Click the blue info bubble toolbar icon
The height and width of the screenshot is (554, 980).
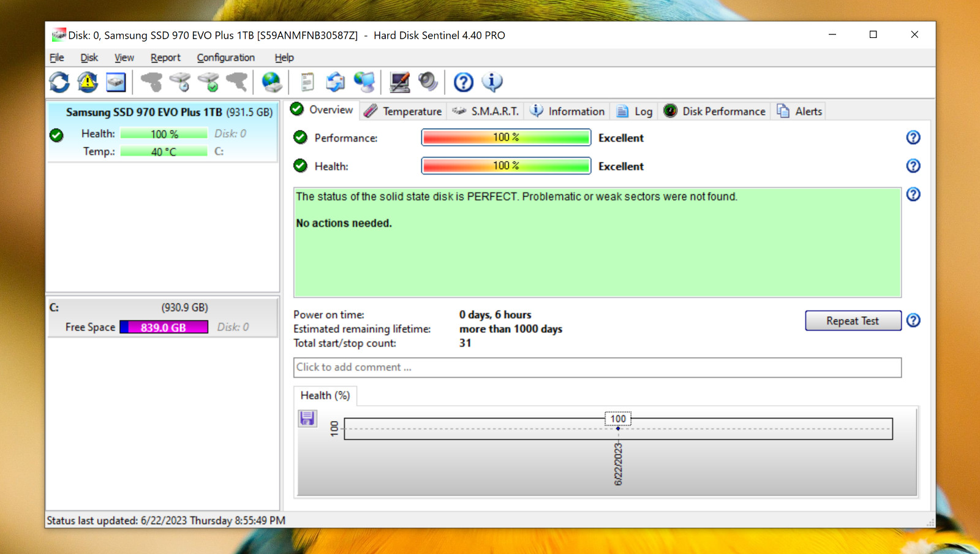pos(492,82)
